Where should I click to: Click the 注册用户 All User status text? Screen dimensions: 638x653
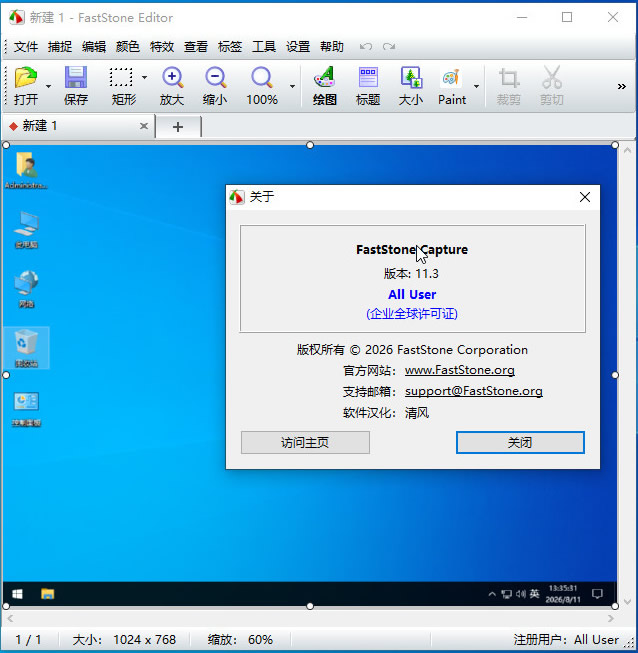click(x=566, y=640)
